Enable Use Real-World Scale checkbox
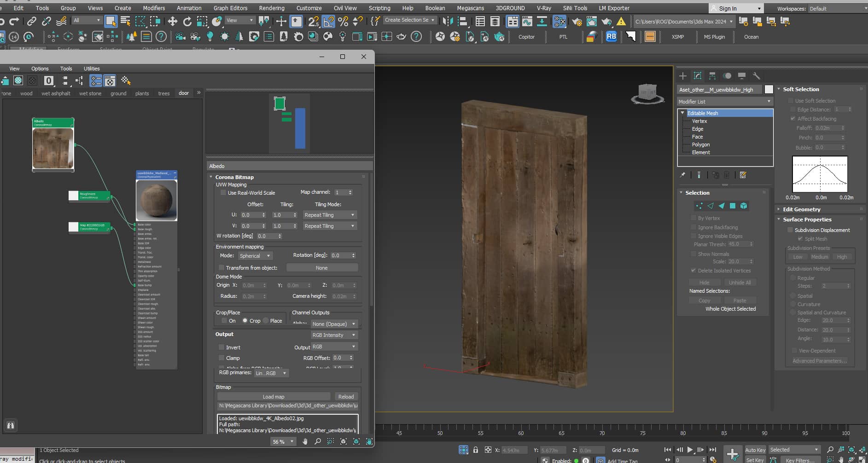This screenshot has width=868, height=463. [x=223, y=193]
